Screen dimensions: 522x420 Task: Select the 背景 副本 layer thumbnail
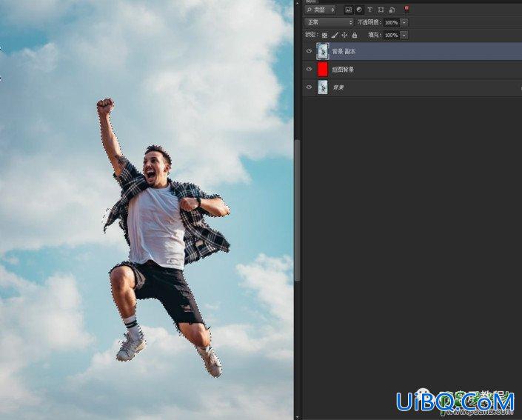(323, 51)
